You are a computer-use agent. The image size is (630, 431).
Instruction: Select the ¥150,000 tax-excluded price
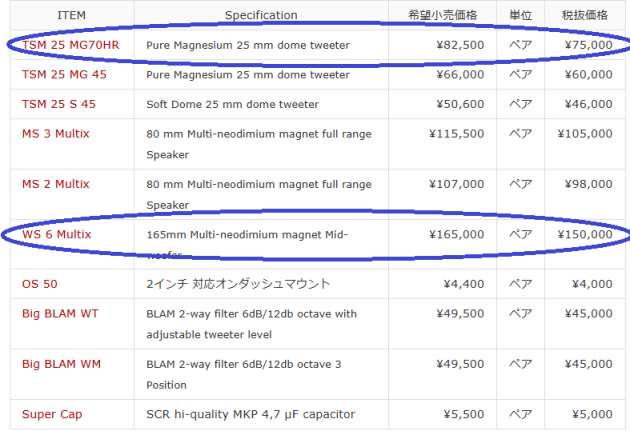585,234
